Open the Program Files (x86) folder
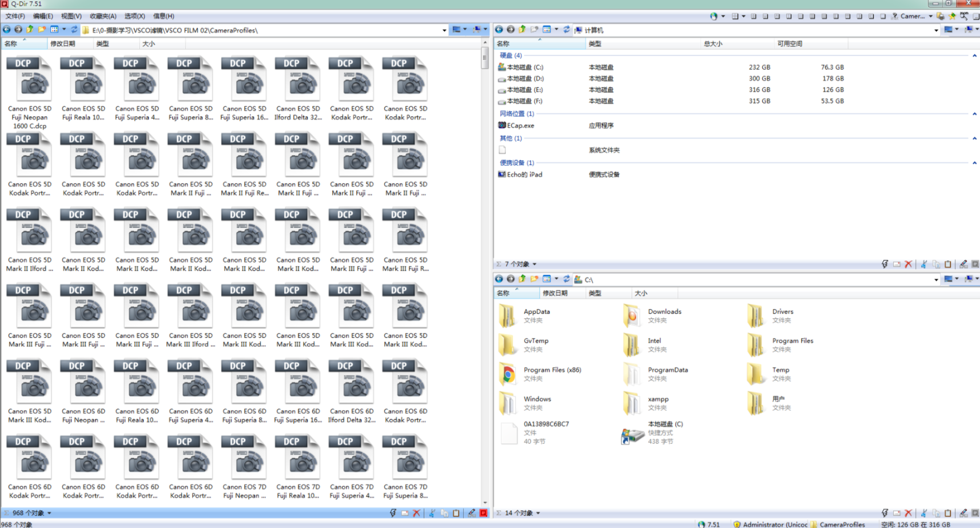The width and height of the screenshot is (980, 528). (x=552, y=370)
